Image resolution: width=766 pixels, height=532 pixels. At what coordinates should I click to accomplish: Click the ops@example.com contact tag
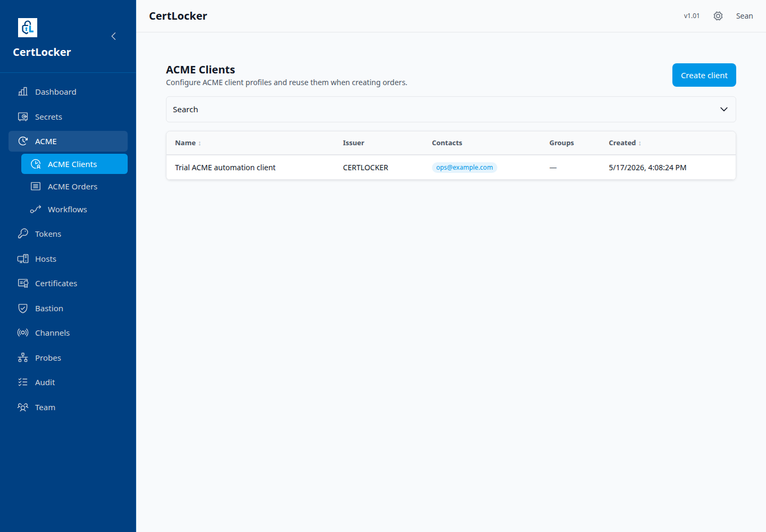464,167
